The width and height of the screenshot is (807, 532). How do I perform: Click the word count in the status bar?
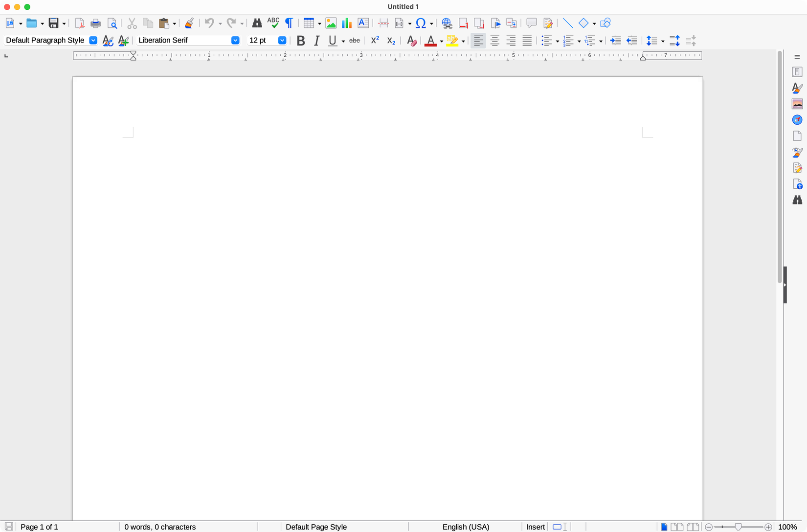tap(159, 527)
